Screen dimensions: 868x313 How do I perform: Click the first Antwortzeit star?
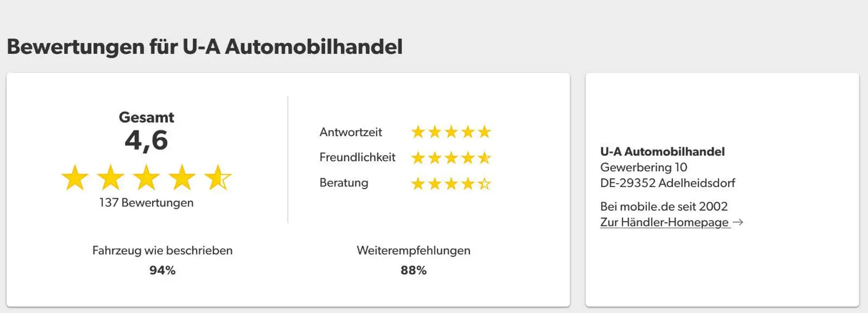(418, 132)
